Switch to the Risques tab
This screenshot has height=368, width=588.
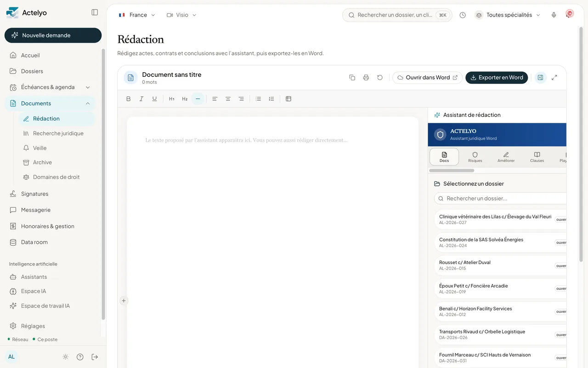tap(475, 157)
